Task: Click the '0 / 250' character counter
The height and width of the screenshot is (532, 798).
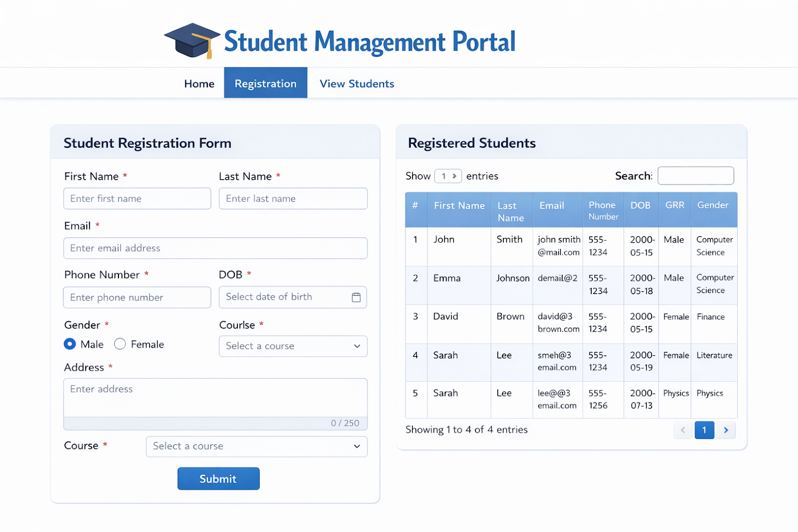Action: [x=345, y=423]
